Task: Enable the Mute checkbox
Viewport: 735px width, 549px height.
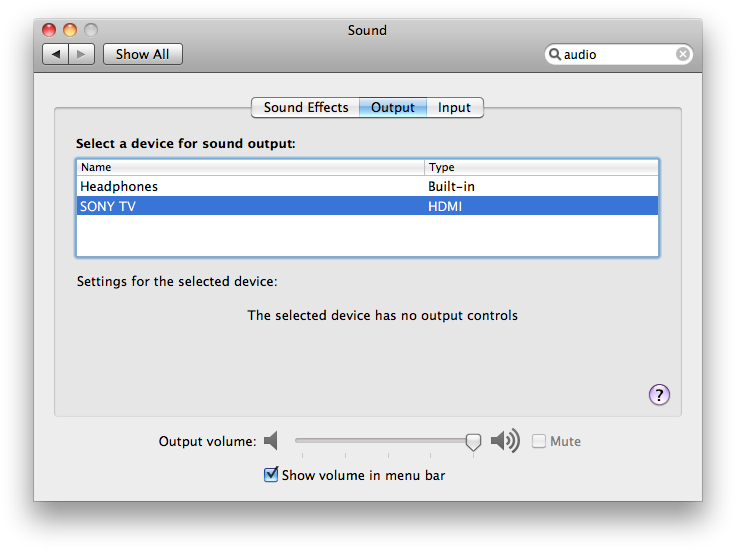Action: (539, 441)
